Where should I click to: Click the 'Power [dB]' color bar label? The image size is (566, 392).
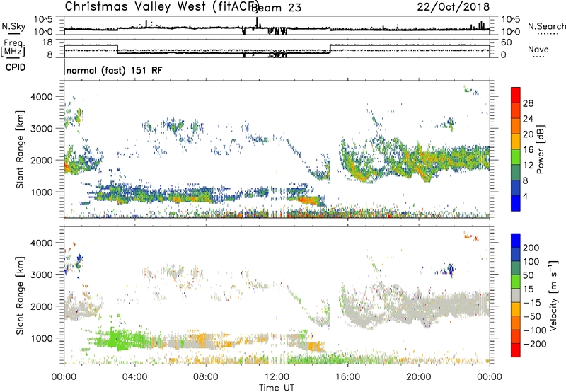pyautogui.click(x=541, y=149)
